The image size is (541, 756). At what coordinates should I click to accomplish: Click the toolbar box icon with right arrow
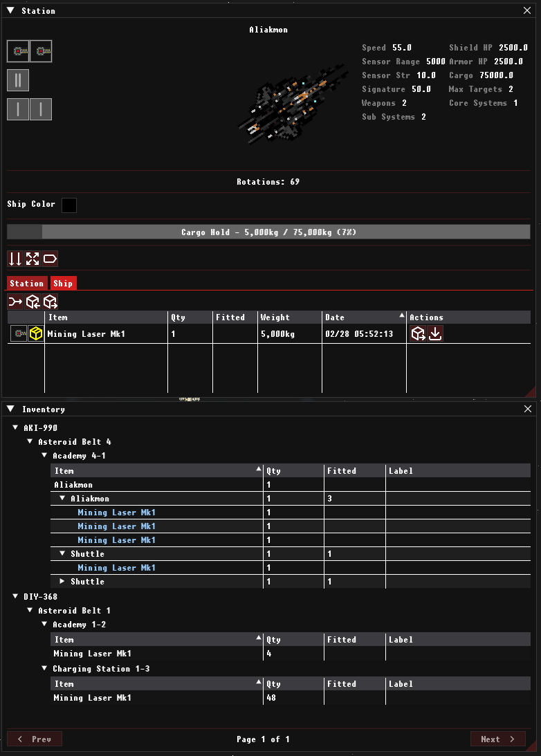(x=50, y=302)
